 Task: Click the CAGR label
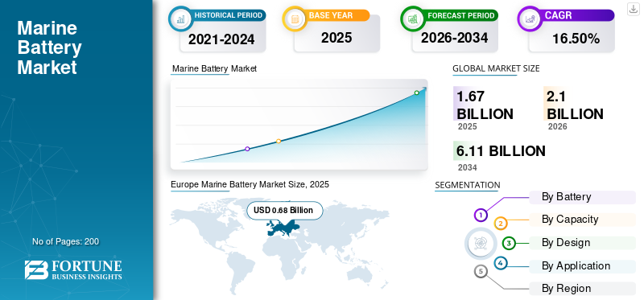pos(558,15)
